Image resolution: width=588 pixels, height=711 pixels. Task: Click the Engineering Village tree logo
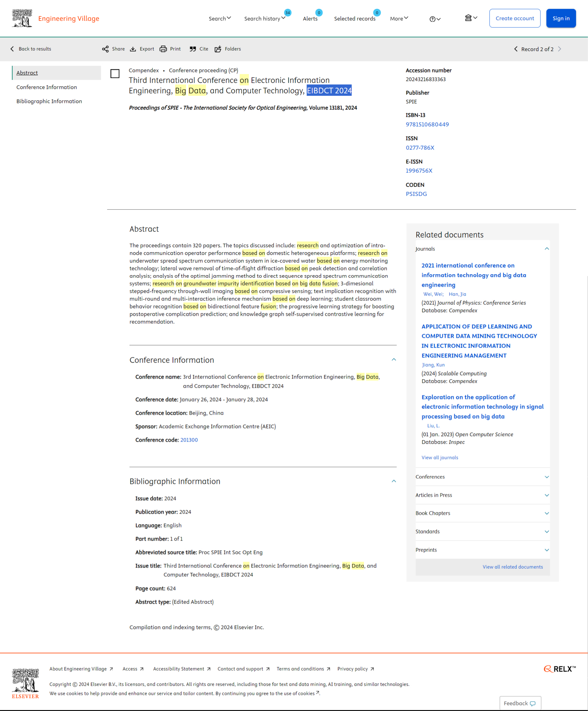tap(22, 18)
